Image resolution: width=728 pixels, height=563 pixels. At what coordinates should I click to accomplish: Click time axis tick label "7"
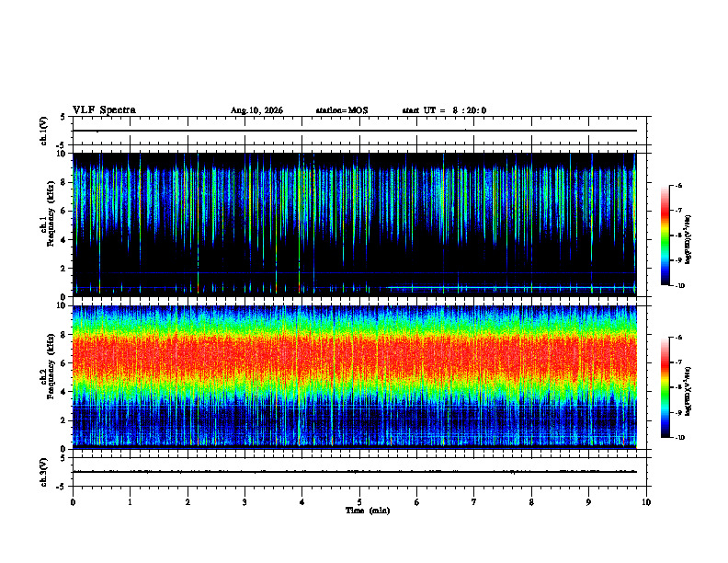[x=473, y=502]
